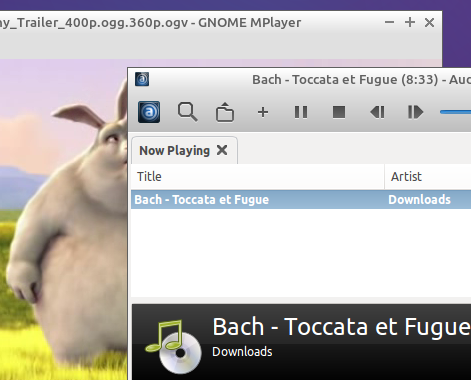This screenshot has width=471, height=380.
Task: Click the Audacious seek slider
Action: 455,112
